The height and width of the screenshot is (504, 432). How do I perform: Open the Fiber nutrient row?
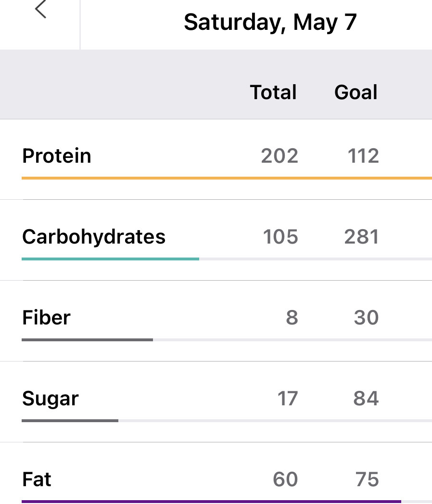click(46, 318)
